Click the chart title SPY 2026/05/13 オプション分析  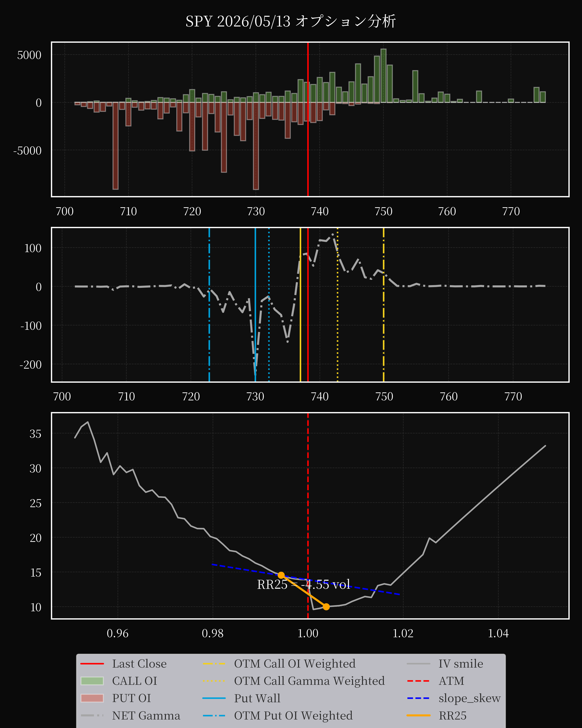point(291,22)
